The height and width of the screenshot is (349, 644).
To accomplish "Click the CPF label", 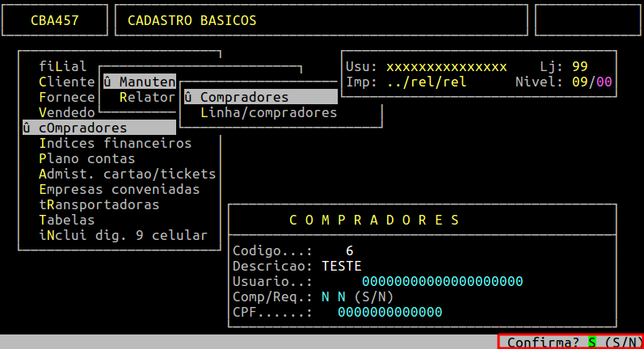I will tap(273, 312).
